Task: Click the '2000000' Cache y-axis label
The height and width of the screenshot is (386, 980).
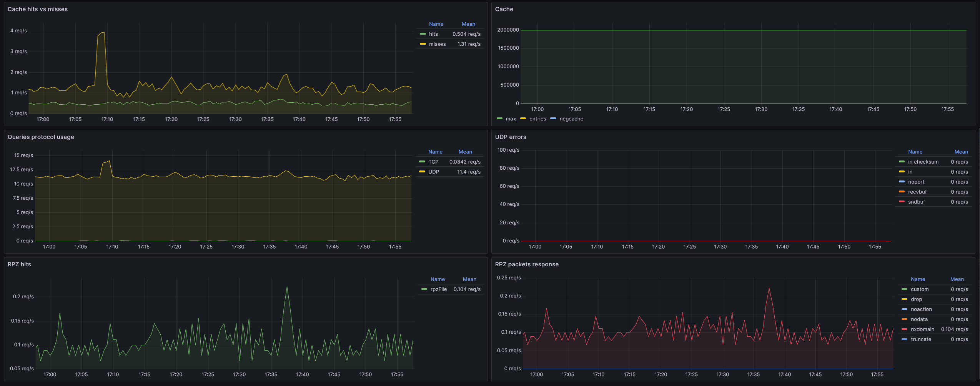Action: 508,30
